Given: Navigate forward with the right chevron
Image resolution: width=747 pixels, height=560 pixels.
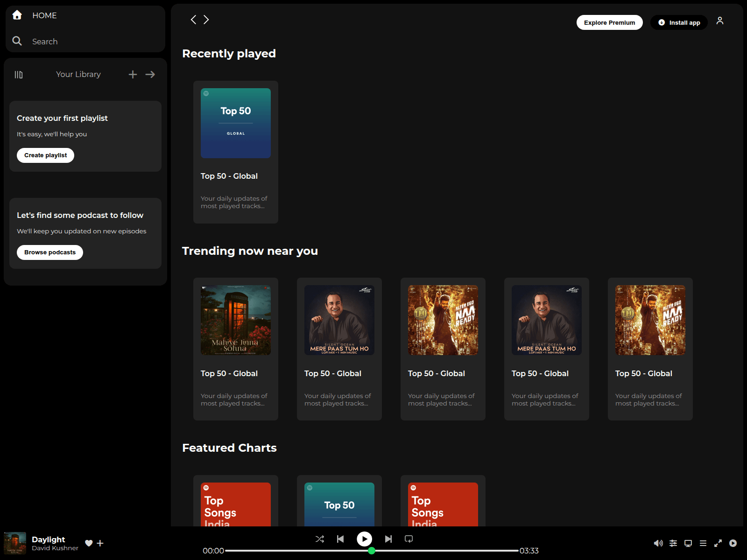Looking at the screenshot, I should (206, 20).
